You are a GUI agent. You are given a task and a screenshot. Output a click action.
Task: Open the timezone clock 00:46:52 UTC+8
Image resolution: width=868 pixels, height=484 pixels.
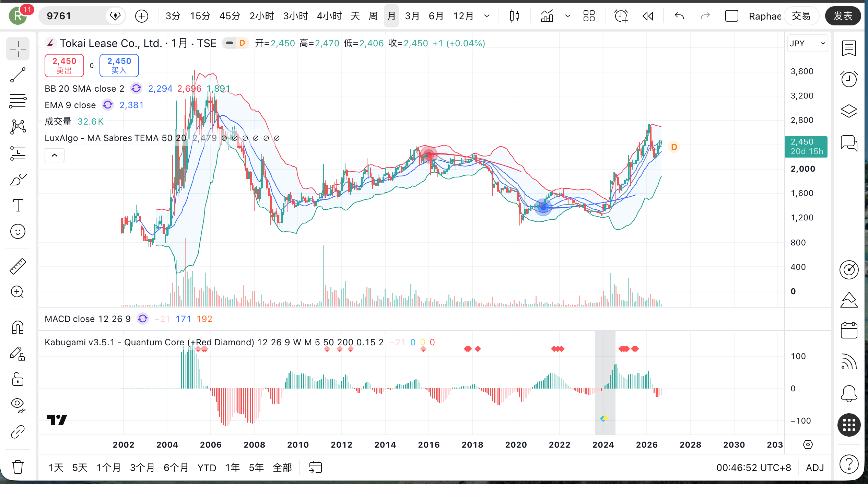pyautogui.click(x=753, y=468)
